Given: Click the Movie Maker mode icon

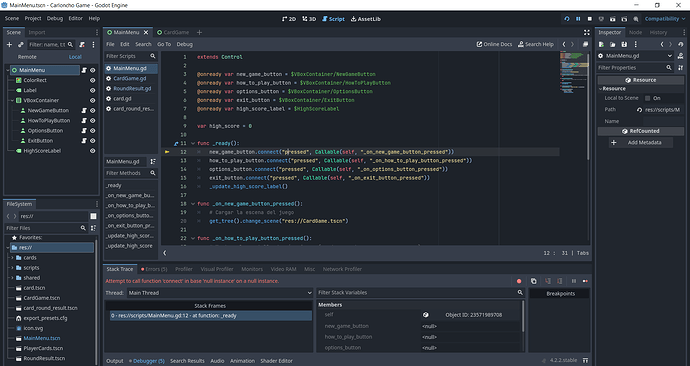Looking at the screenshot, I should [636, 19].
